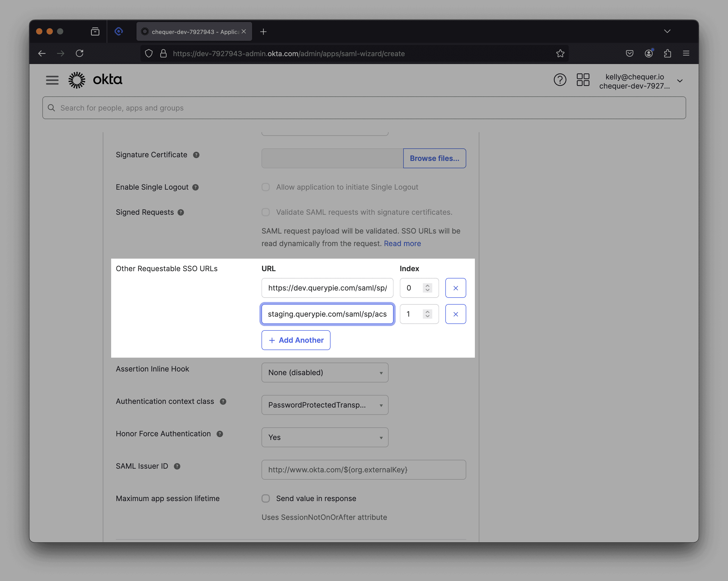Check Validate SAML requests with signature certificates
The image size is (728, 581).
pyautogui.click(x=266, y=212)
